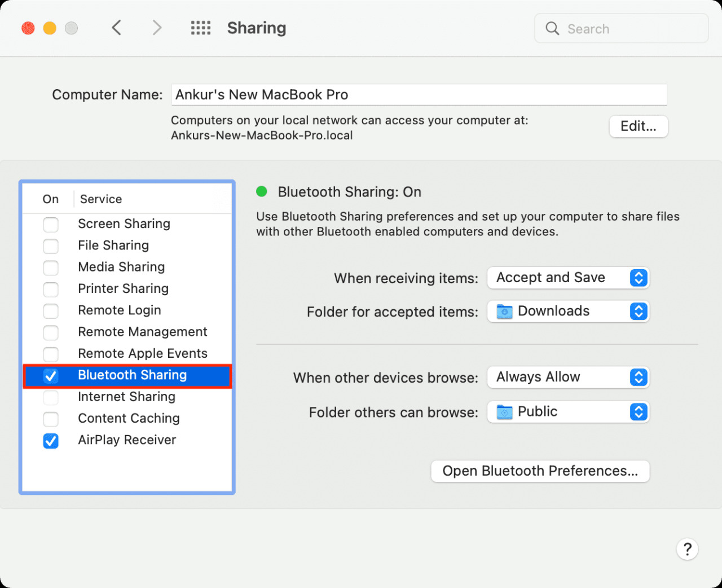
Task: Click the Downloads folder icon
Action: [x=504, y=311]
